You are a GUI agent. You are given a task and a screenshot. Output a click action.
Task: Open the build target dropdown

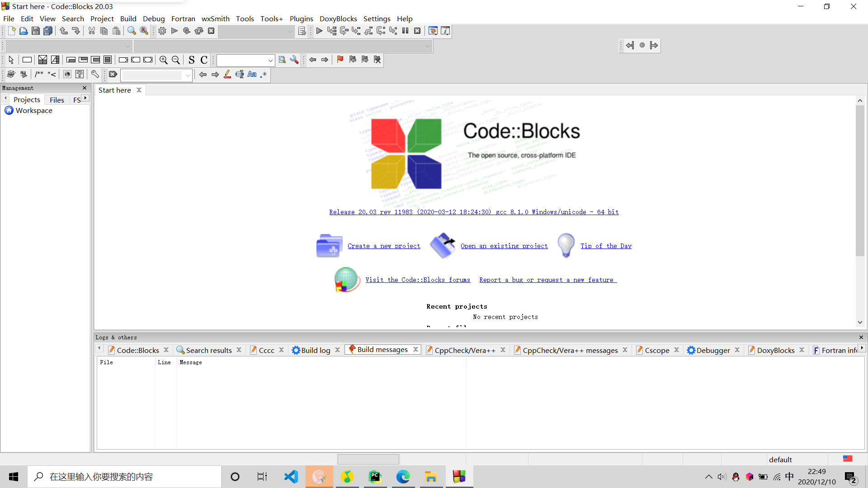click(256, 31)
